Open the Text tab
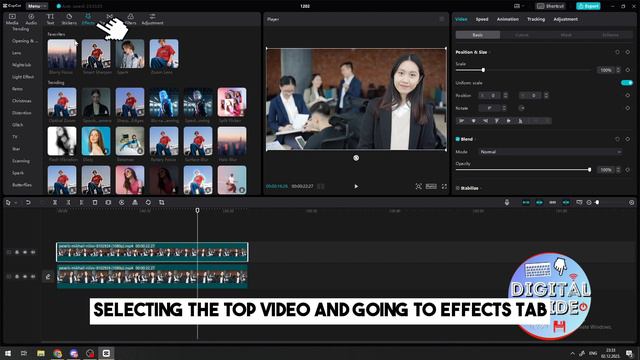Image resolution: width=640 pixels, height=360 pixels. (50, 19)
